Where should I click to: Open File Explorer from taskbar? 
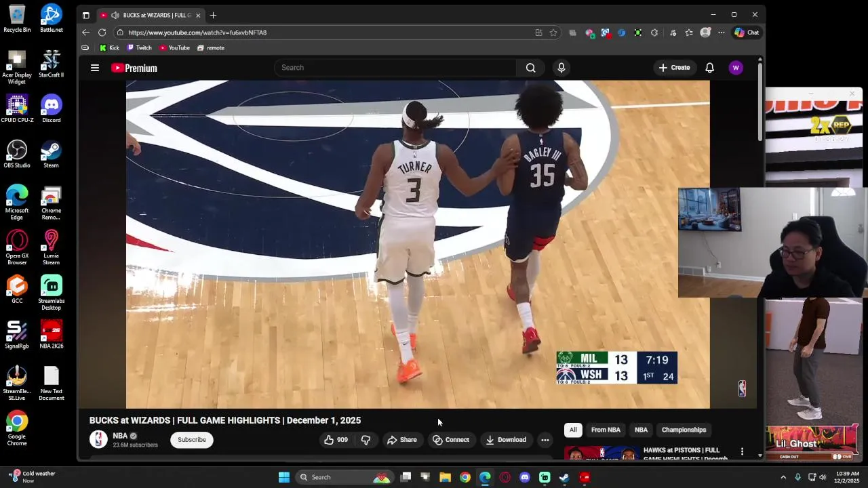[445, 477]
